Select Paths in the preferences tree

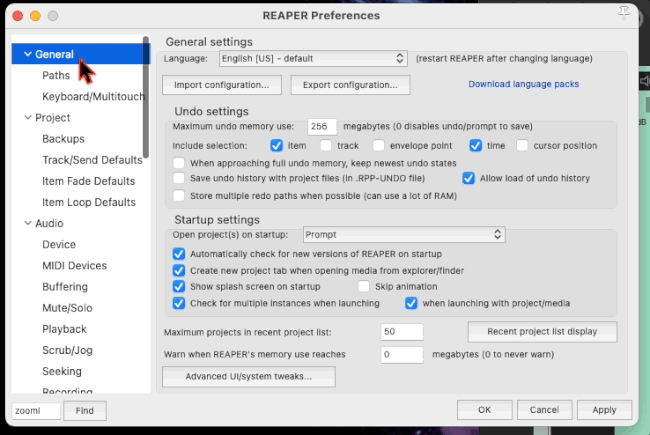click(56, 75)
